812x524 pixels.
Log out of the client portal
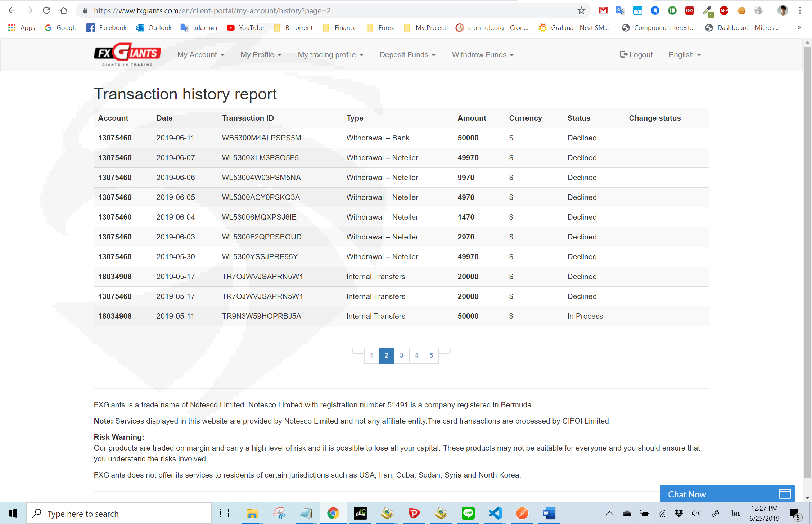click(636, 55)
